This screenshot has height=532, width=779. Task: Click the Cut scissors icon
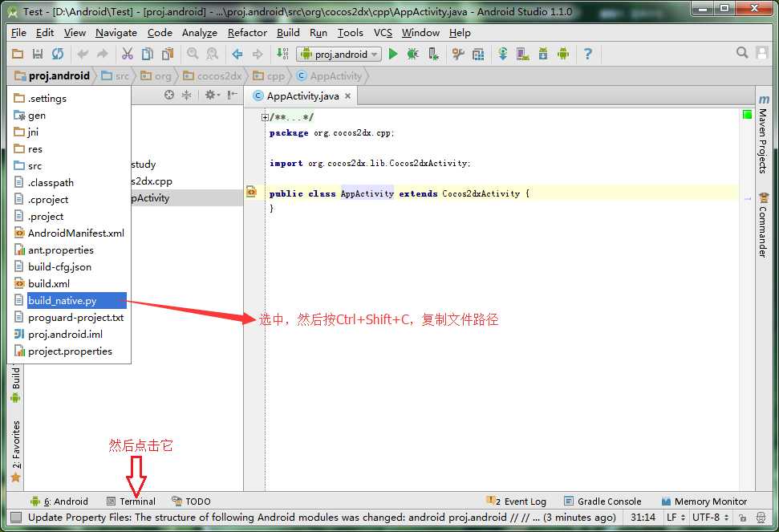click(128, 54)
